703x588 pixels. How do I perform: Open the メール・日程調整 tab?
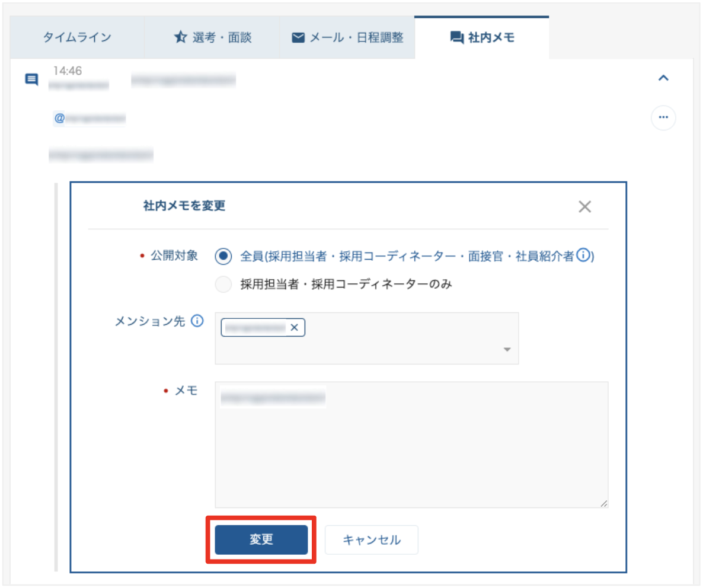(347, 37)
